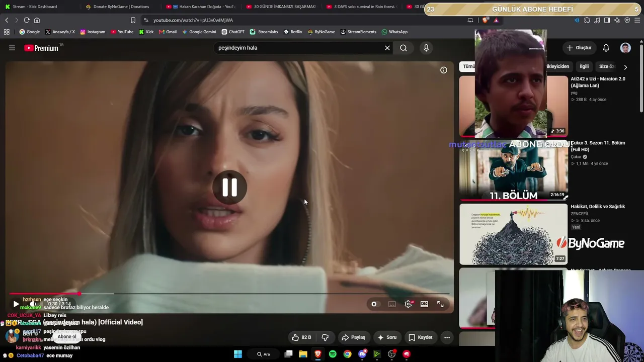The height and width of the screenshot is (362, 644).
Task: Start voice search with the microphone
Action: click(426, 48)
